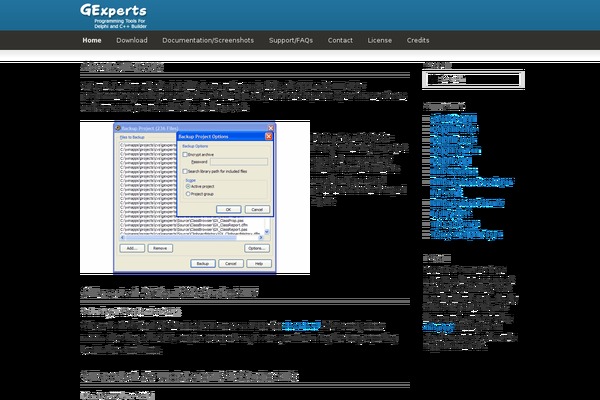Click the file list's left scroll arrow
Image resolution: width=600 pixels, height=400 pixels.
click(x=122, y=238)
